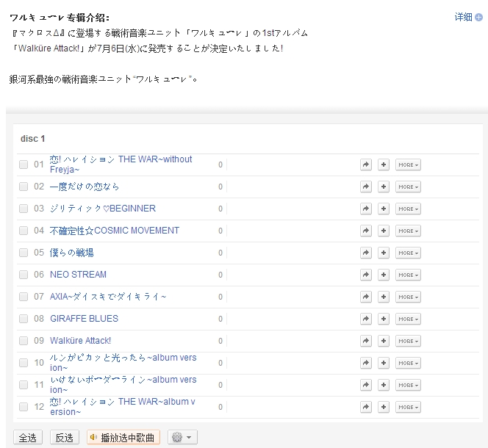Open song GIRAFFE BLUES

point(84,319)
